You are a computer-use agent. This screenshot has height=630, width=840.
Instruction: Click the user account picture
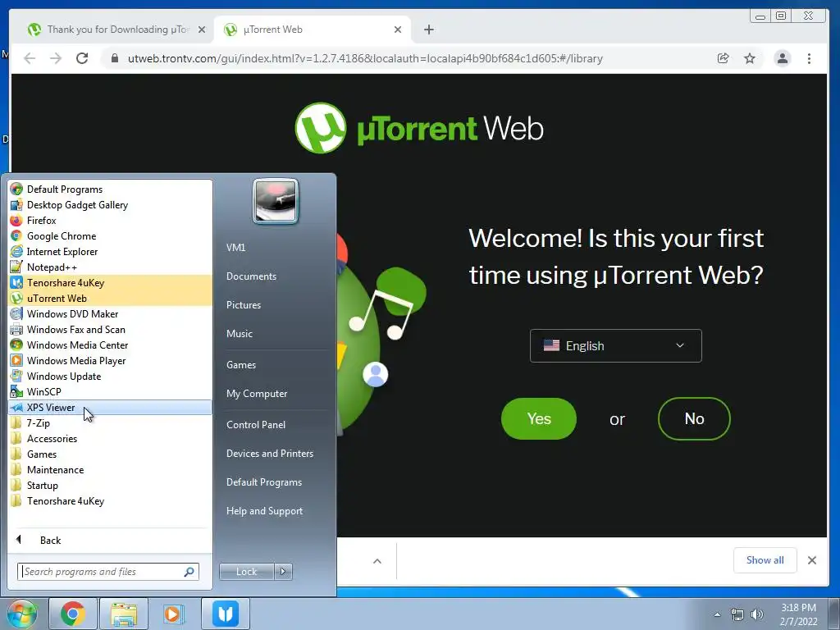tap(276, 201)
